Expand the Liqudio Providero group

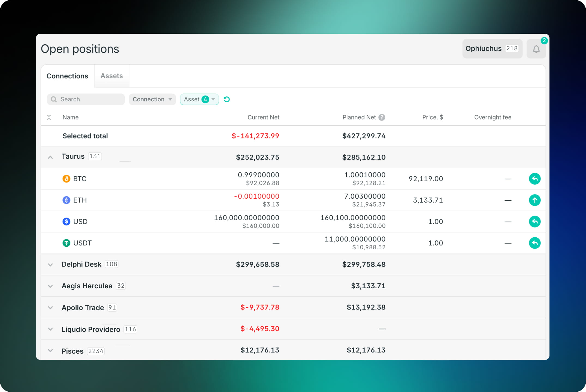[50, 329]
